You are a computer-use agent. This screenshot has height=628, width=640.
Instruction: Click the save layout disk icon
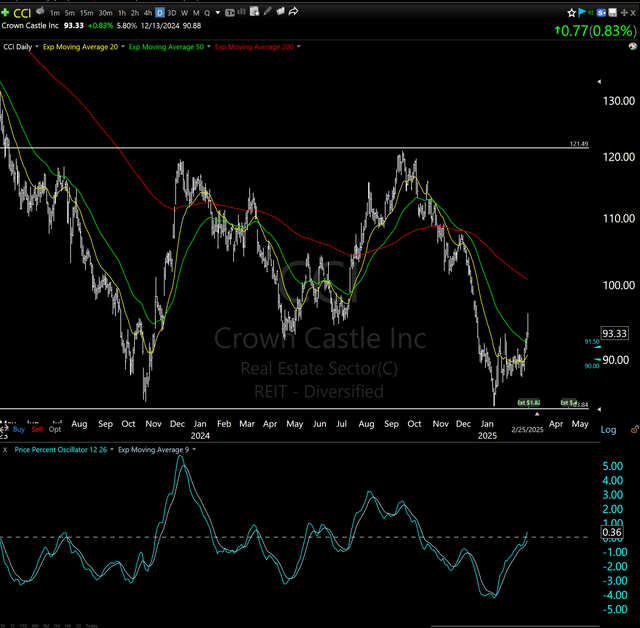click(612, 13)
